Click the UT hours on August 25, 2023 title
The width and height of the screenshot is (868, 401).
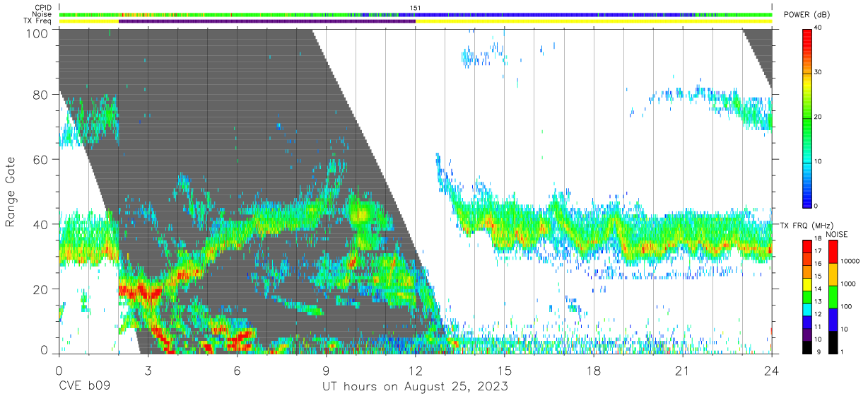(415, 388)
